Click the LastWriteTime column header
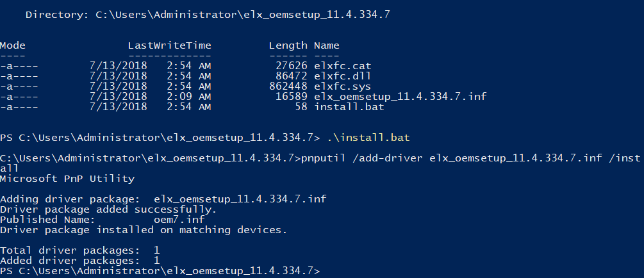 (x=169, y=45)
